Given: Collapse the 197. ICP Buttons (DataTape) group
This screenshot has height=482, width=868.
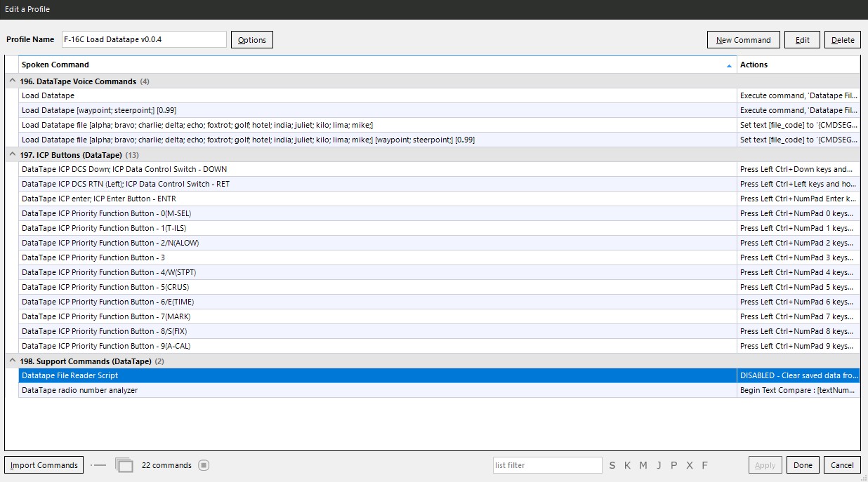Looking at the screenshot, I should coord(12,155).
